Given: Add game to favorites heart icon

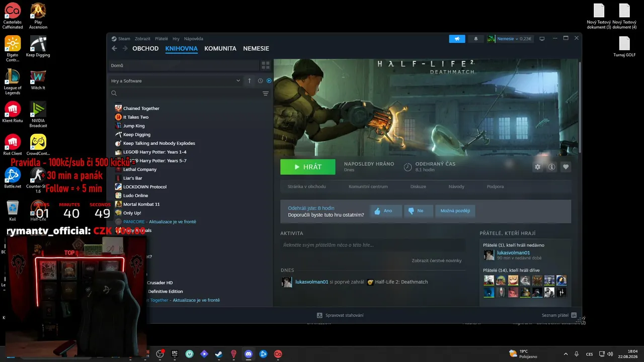Looking at the screenshot, I should point(566,167).
